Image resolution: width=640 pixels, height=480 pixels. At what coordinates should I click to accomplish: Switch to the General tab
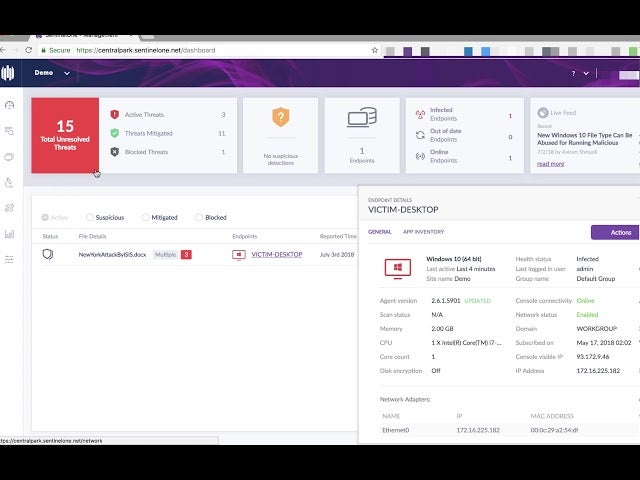click(x=380, y=231)
